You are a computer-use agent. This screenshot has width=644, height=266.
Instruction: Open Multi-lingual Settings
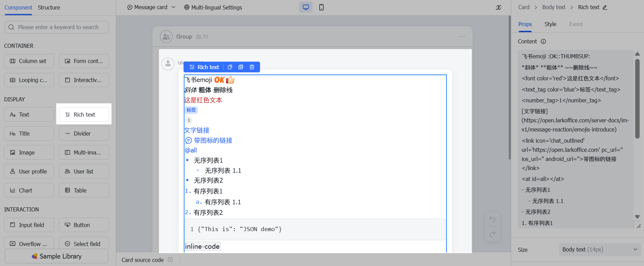(213, 7)
